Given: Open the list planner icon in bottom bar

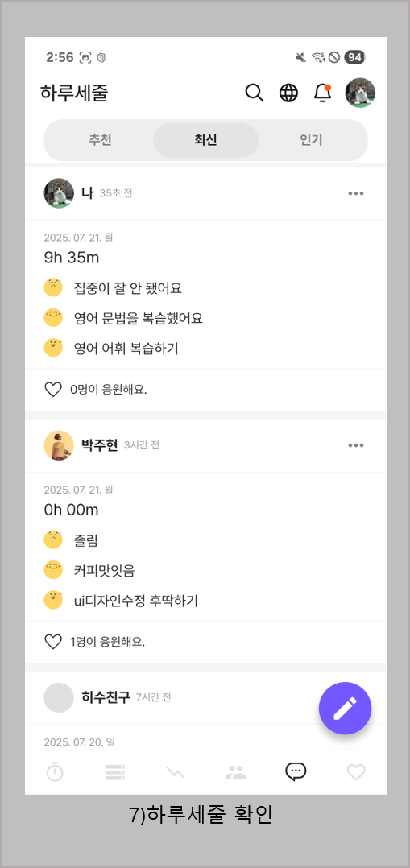Looking at the screenshot, I should tap(115, 772).
